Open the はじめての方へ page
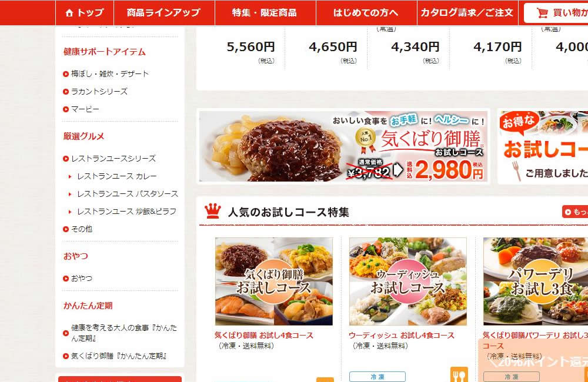Screen dimensions: 588x382 click(x=366, y=13)
